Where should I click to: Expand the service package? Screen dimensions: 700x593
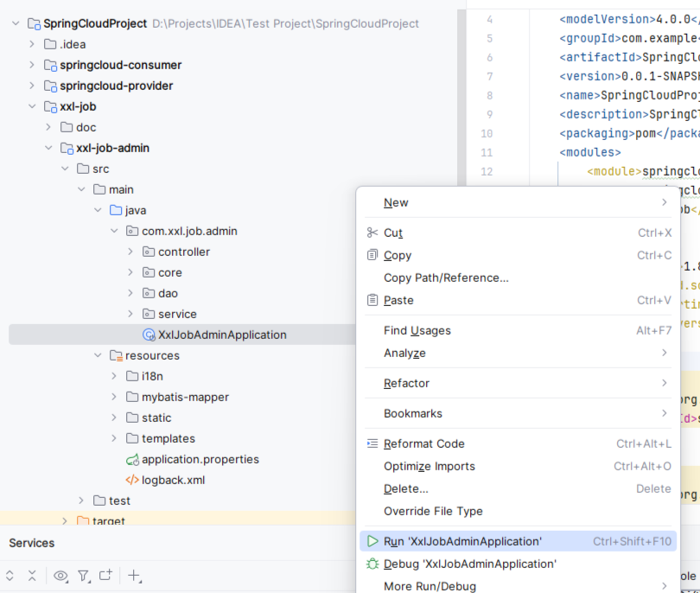(130, 314)
